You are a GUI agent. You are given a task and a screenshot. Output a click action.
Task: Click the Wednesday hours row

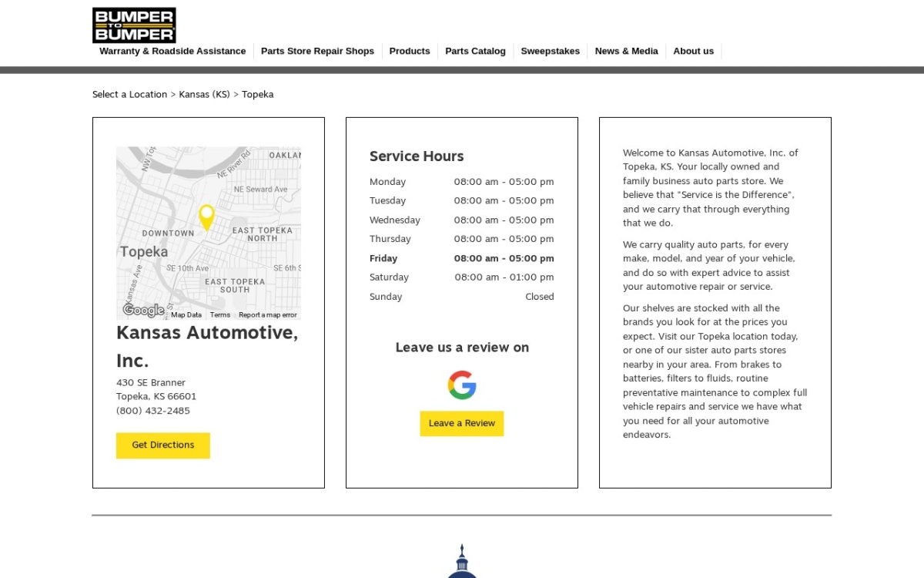(462, 220)
